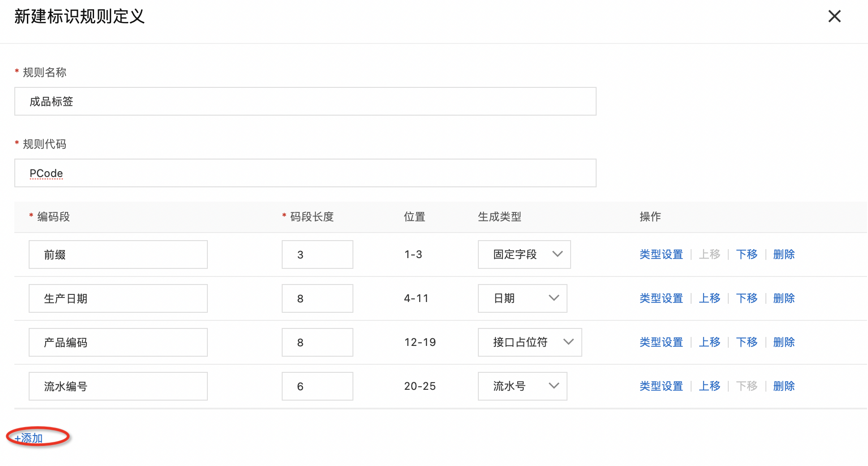Click 上移 in the 流水编号 row

(709, 386)
